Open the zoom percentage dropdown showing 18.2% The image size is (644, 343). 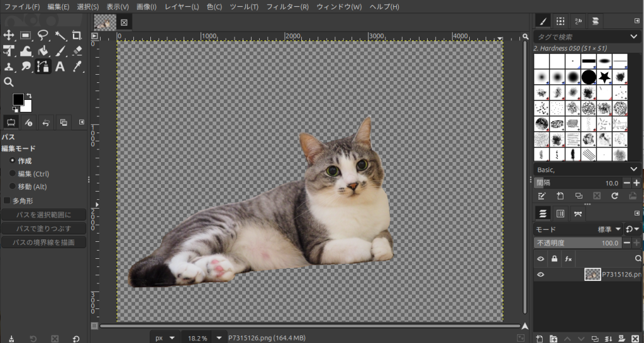click(219, 338)
